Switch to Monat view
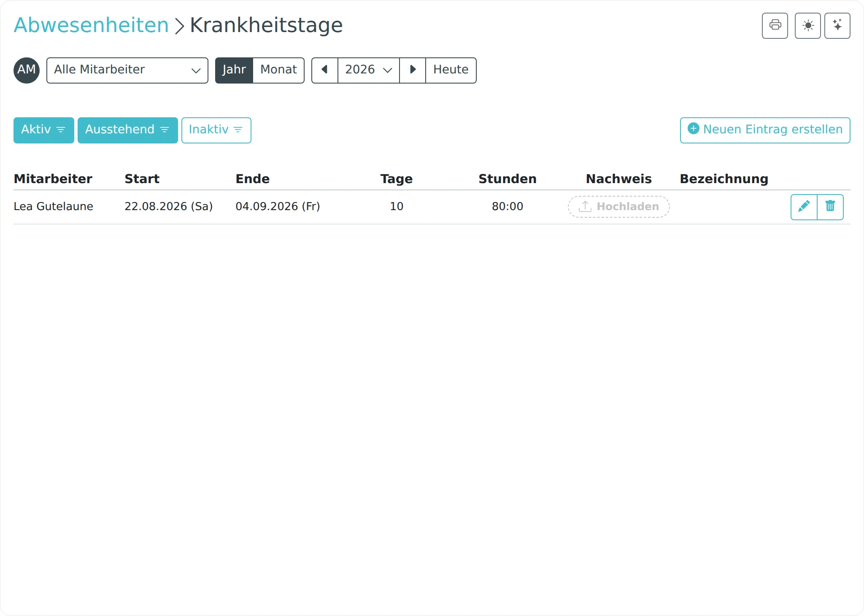 click(278, 70)
